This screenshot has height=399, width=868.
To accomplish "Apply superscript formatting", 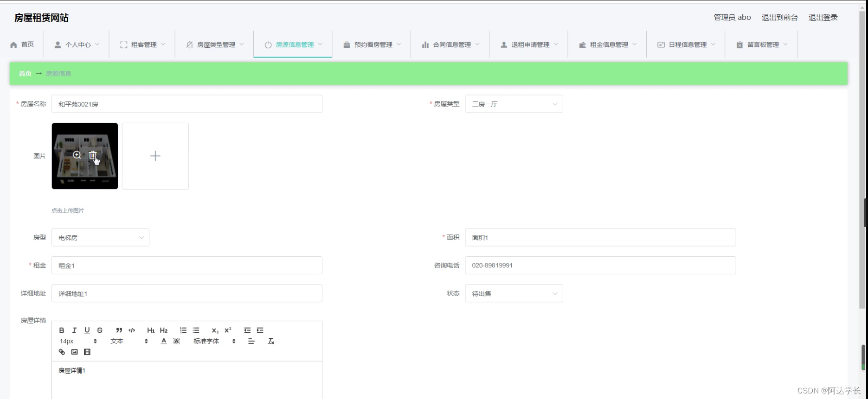I will tap(228, 330).
